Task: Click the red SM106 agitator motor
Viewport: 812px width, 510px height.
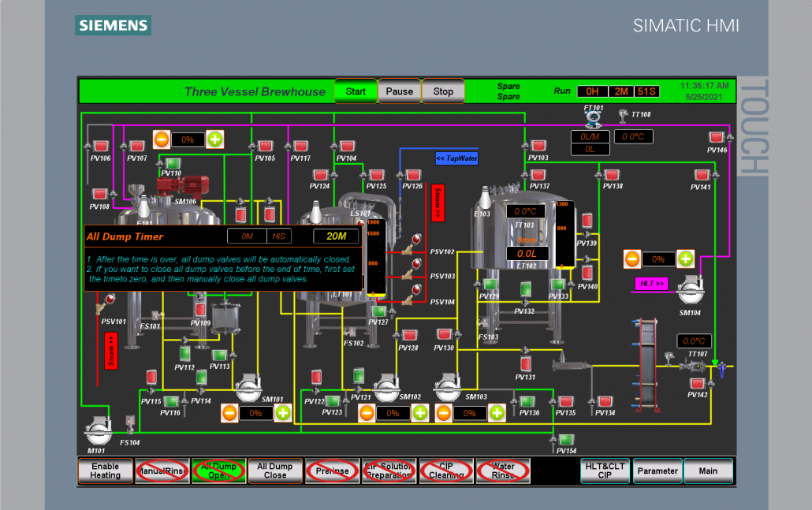Action: (182, 185)
